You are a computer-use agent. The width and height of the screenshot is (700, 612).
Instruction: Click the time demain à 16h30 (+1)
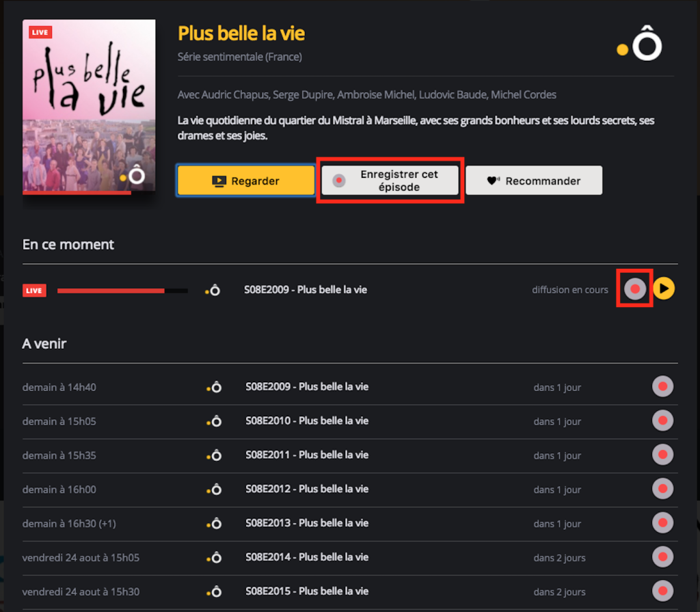[69, 524]
